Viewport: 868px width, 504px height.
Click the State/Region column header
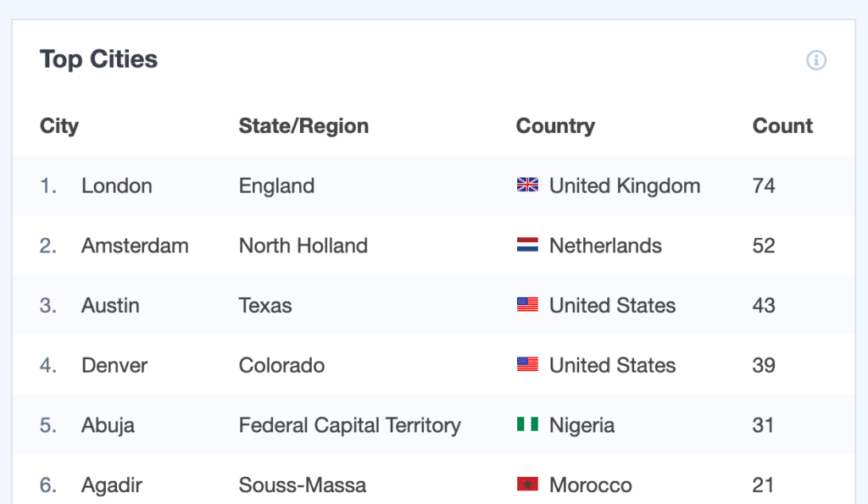click(x=303, y=125)
